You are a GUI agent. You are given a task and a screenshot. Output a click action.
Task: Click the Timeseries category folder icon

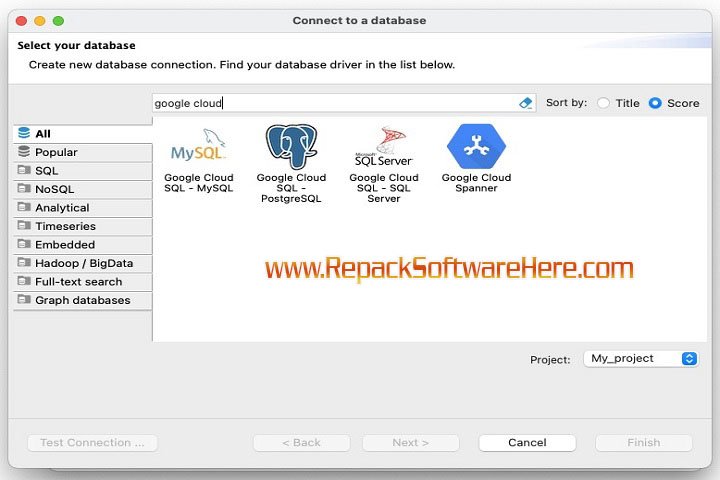pyautogui.click(x=24, y=226)
